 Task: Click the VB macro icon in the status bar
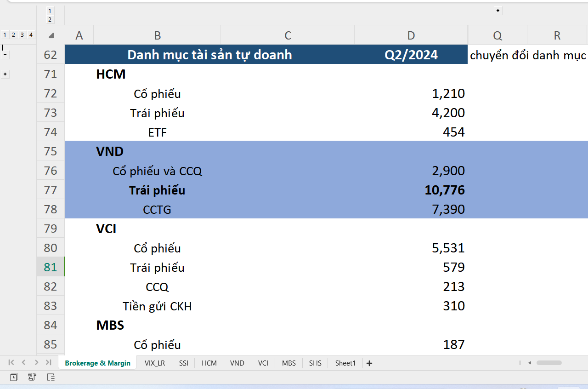[x=32, y=377]
